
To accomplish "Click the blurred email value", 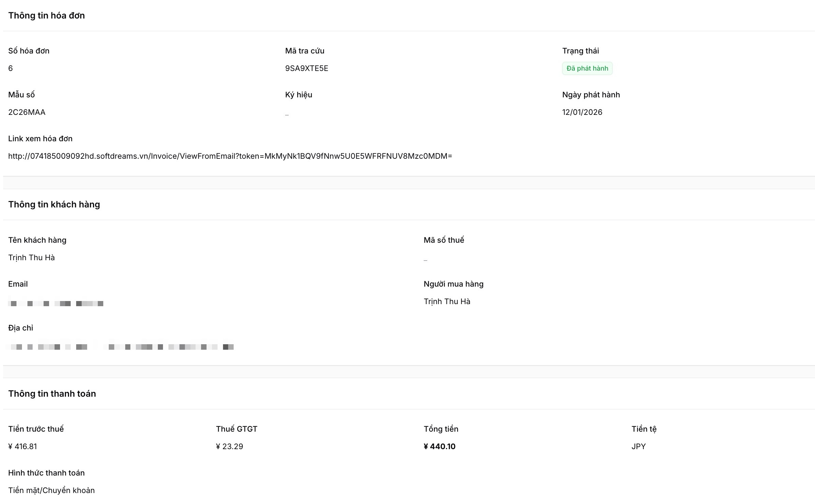I will pos(56,303).
